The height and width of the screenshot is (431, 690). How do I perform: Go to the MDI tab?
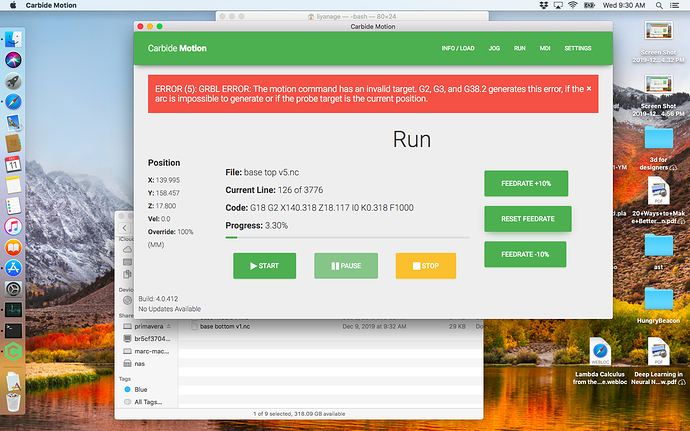pos(545,48)
